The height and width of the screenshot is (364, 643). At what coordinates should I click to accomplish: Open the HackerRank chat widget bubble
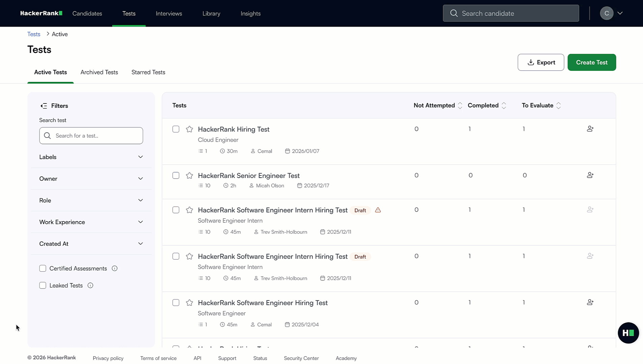628,333
